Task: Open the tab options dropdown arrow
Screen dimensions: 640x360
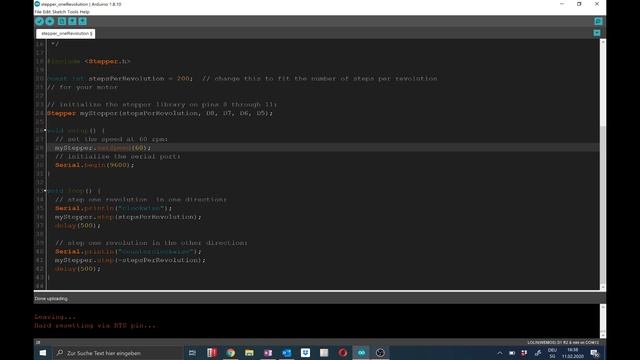Action: click(597, 33)
